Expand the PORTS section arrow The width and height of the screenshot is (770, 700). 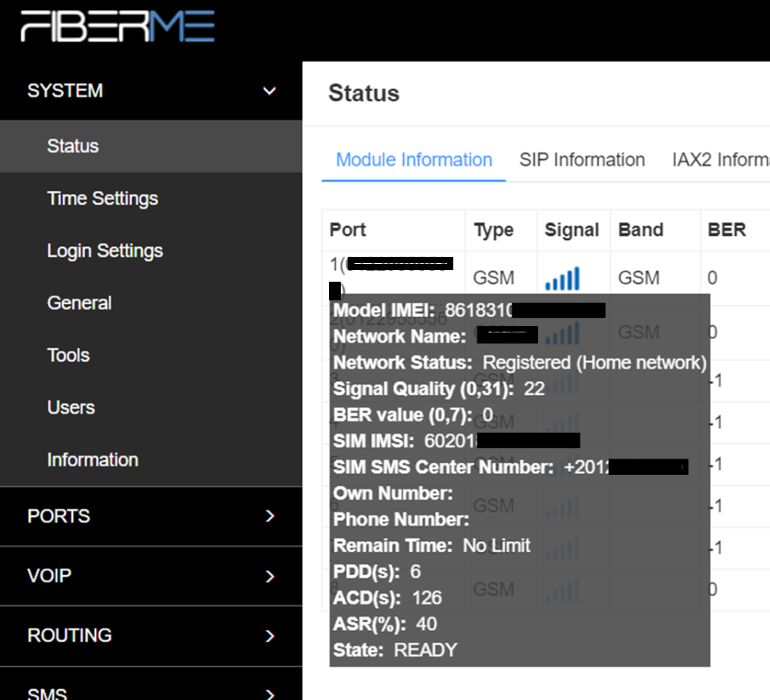(269, 516)
